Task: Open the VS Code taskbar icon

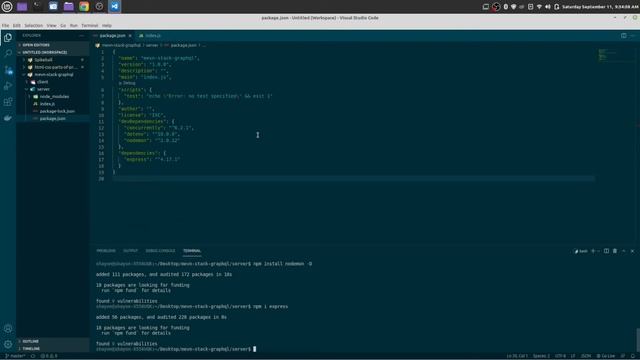Action: point(115,7)
